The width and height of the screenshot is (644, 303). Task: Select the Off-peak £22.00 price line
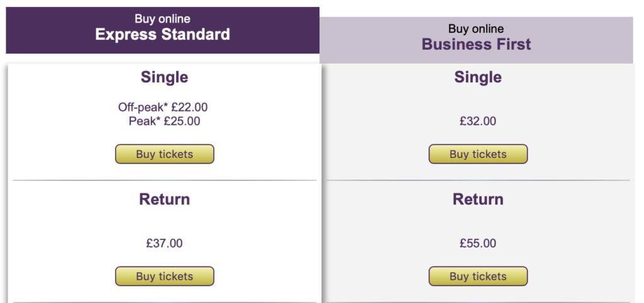click(163, 107)
